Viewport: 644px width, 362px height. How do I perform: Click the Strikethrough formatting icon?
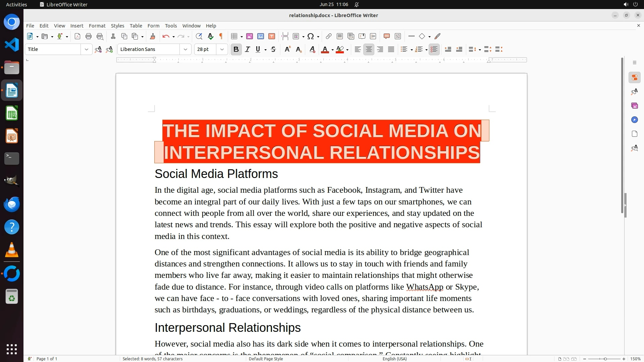[x=273, y=49]
